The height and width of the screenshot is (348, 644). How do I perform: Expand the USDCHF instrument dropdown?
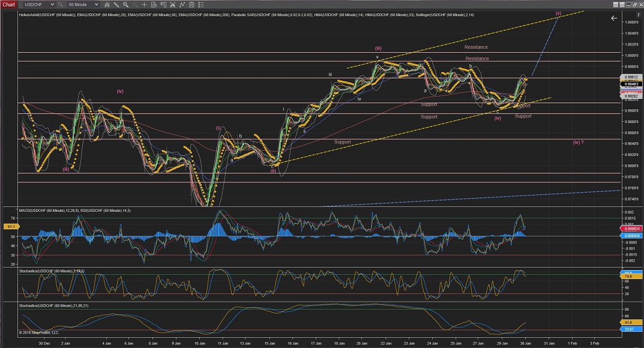point(52,4)
